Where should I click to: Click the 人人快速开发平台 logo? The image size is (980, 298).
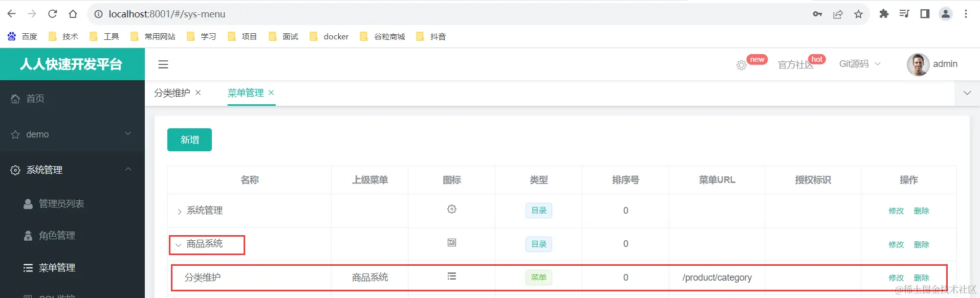[x=72, y=64]
